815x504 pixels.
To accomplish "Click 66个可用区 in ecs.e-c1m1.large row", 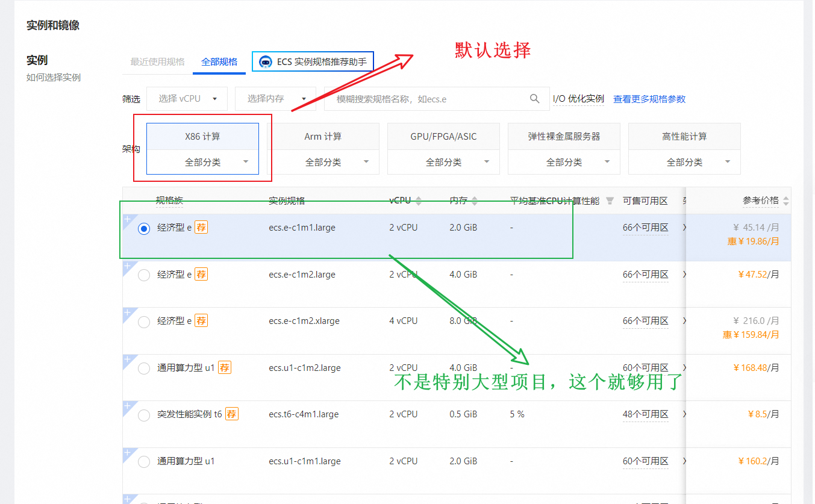I will tap(645, 228).
